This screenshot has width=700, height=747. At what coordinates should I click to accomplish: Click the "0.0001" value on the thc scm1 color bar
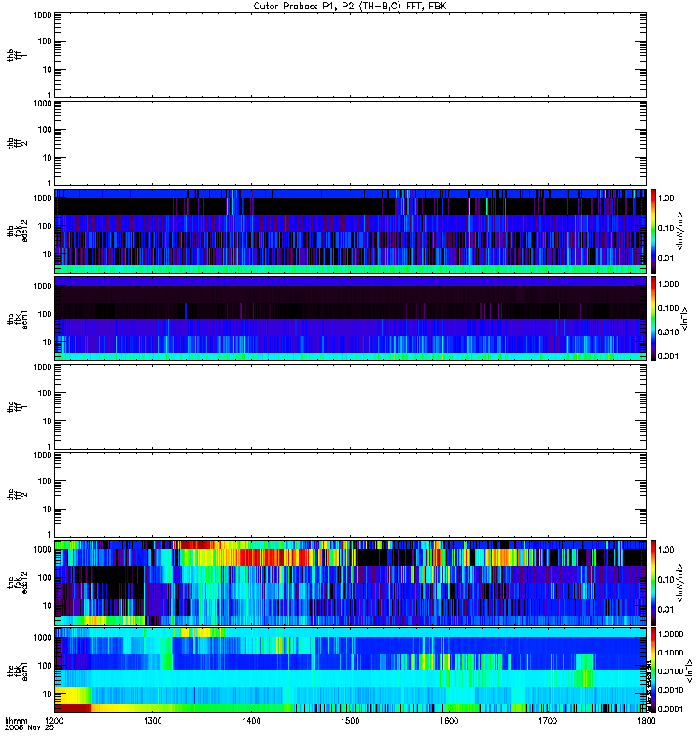(670, 709)
